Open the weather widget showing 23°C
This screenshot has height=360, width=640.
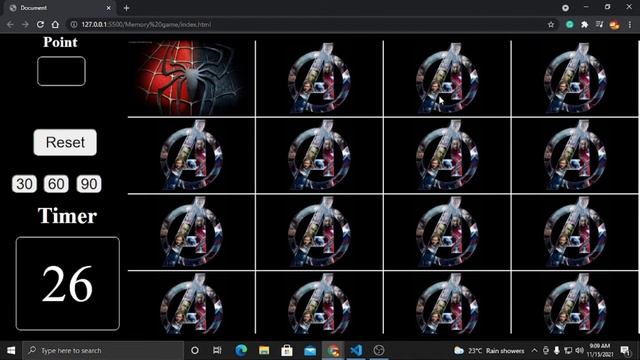coord(489,350)
